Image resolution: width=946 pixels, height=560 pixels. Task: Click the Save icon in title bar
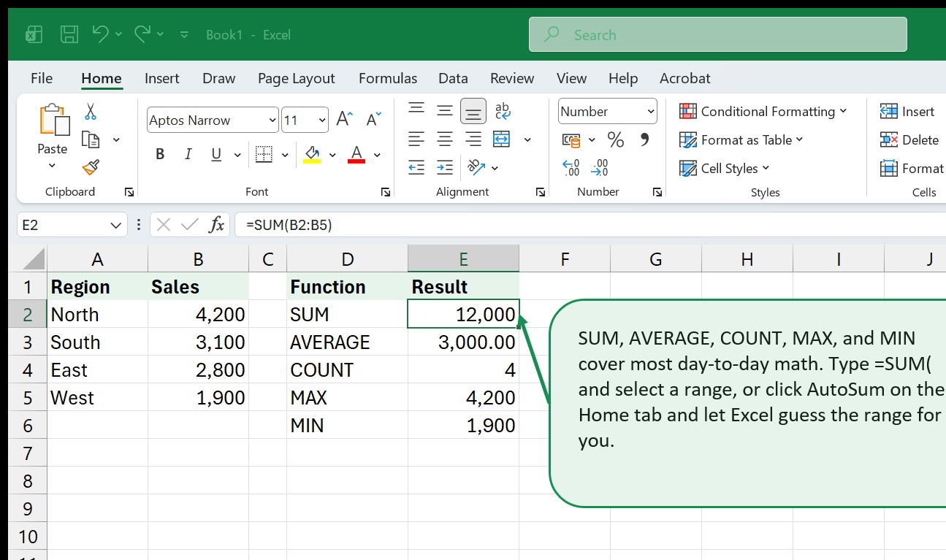(69, 34)
